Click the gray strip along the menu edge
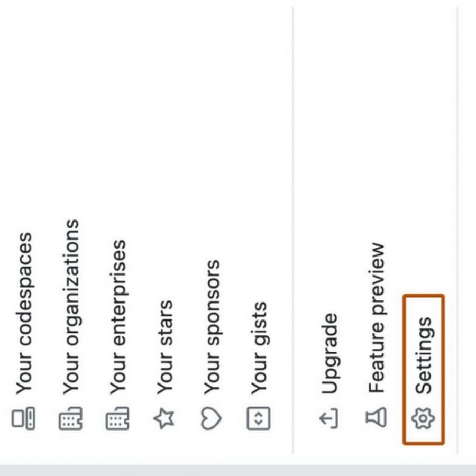 238,470
